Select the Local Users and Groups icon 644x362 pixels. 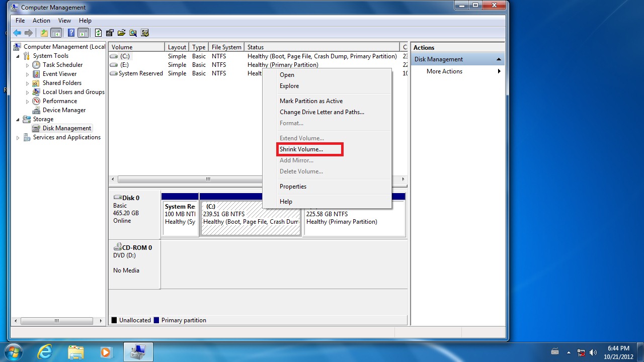coord(36,92)
